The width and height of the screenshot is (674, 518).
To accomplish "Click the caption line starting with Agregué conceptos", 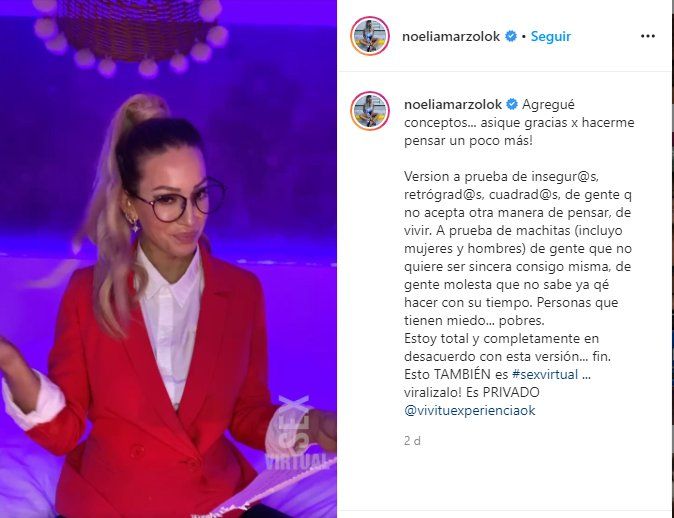I will [x=519, y=123].
